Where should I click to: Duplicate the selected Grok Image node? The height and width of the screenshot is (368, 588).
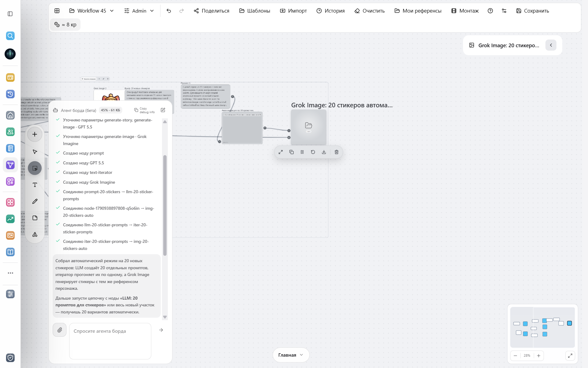[x=292, y=152]
